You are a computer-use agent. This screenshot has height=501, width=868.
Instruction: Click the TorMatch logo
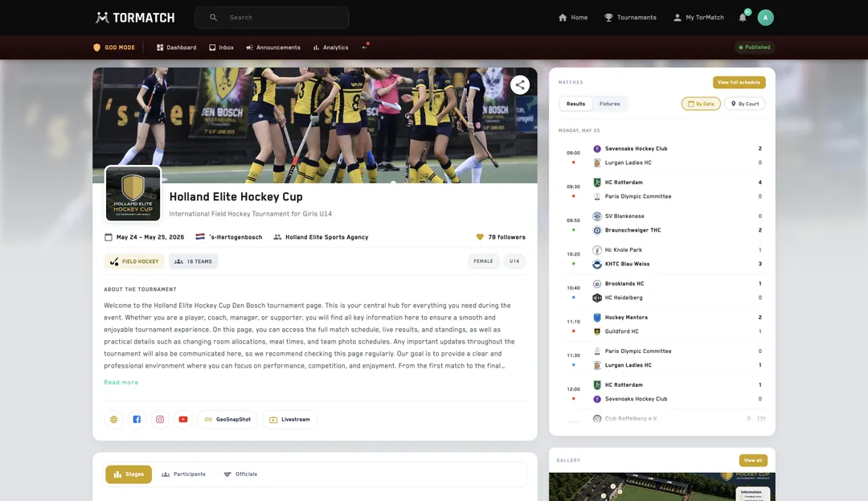[x=135, y=18]
